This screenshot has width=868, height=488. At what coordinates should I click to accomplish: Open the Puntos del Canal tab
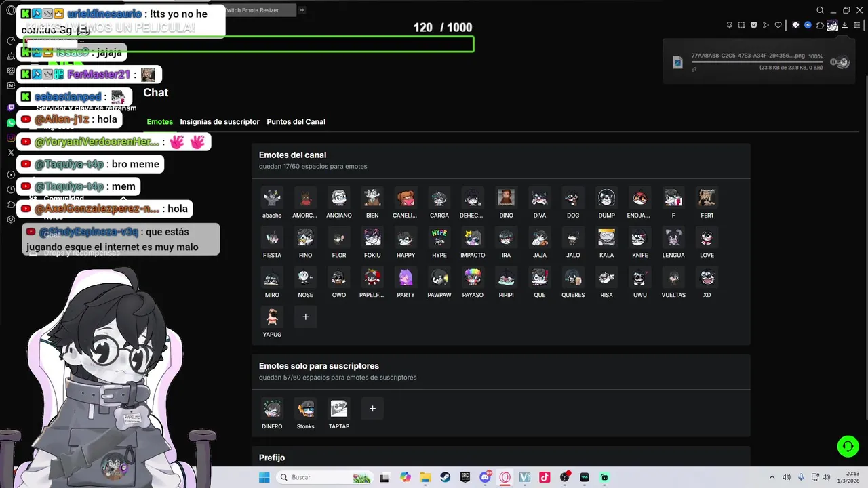coord(296,122)
